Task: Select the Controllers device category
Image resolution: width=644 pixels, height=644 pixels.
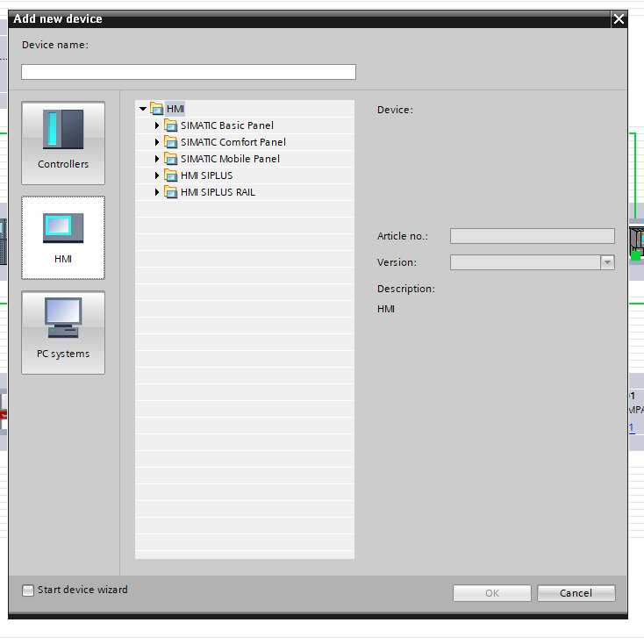Action: [63, 143]
